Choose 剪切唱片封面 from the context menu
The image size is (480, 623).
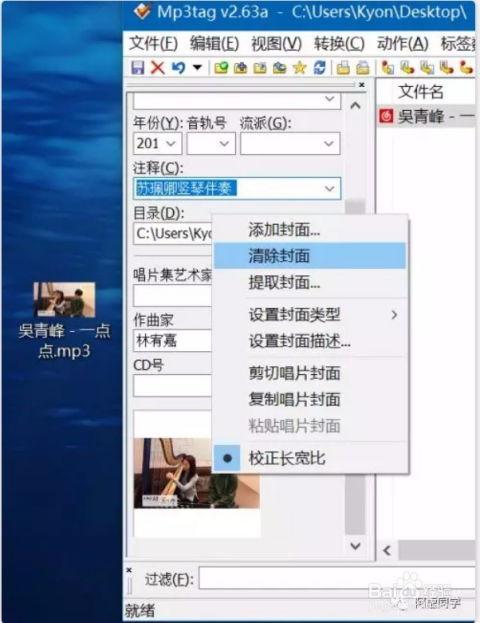pos(310,373)
